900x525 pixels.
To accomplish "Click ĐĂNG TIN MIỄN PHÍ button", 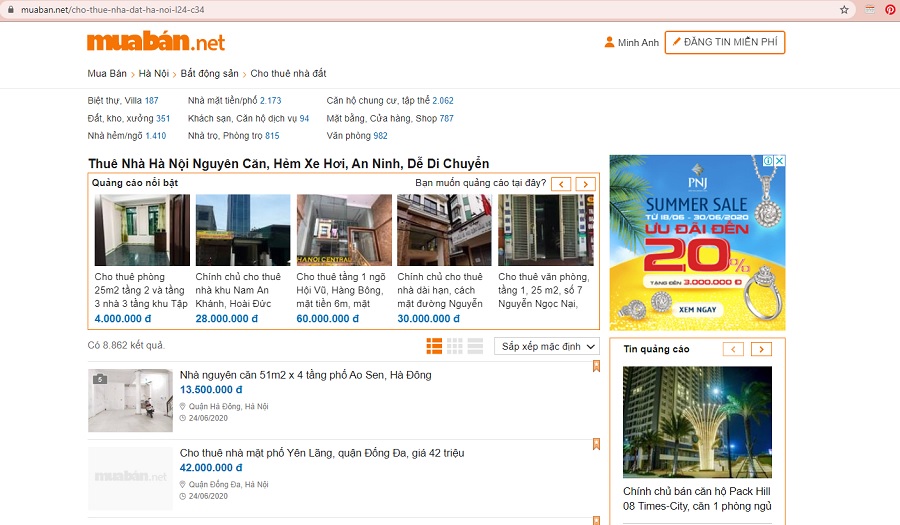I will click(x=724, y=42).
